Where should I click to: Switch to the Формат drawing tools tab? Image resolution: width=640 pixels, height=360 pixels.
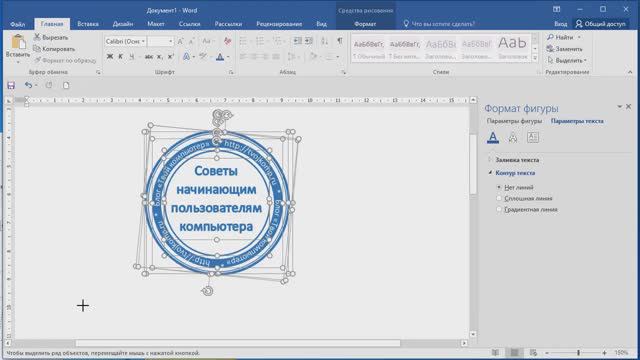pos(365,24)
